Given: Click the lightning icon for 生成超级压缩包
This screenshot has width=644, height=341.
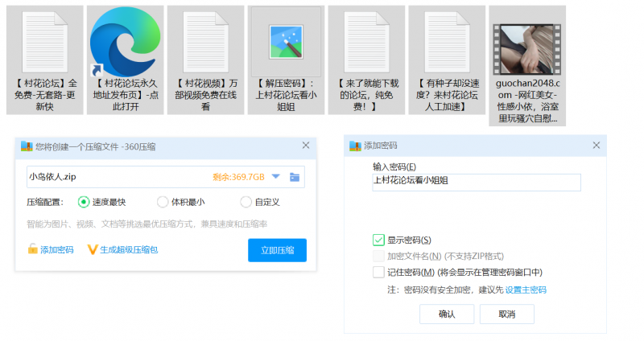Looking at the screenshot, I should coord(93,250).
